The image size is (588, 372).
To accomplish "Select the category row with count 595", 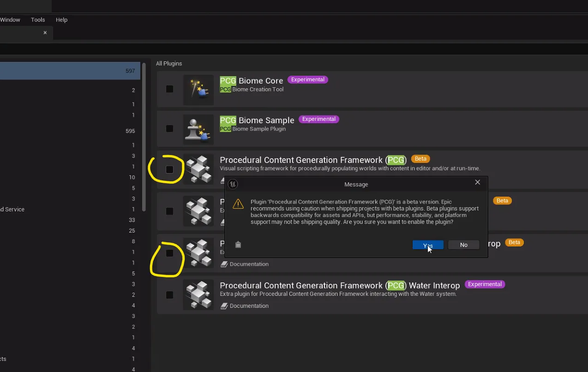I will tap(70, 131).
